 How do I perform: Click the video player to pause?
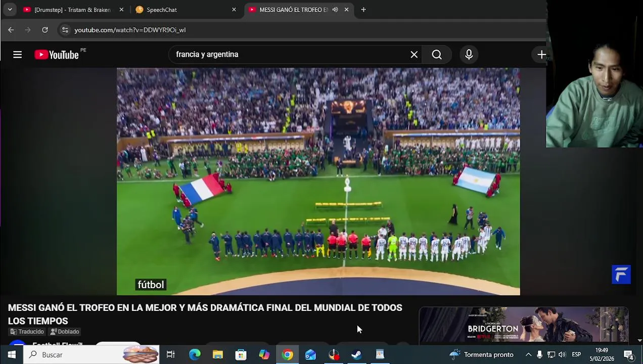tap(318, 181)
